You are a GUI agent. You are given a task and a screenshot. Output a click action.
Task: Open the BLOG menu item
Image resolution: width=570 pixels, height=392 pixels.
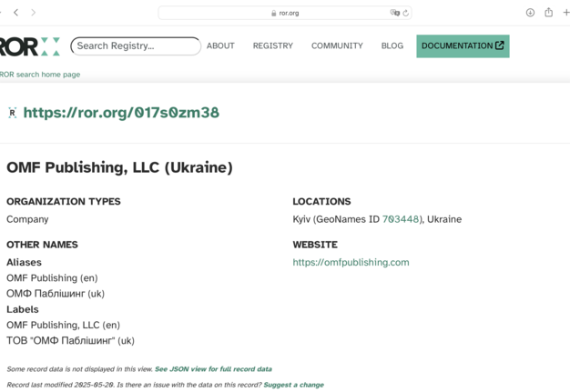pyautogui.click(x=392, y=46)
